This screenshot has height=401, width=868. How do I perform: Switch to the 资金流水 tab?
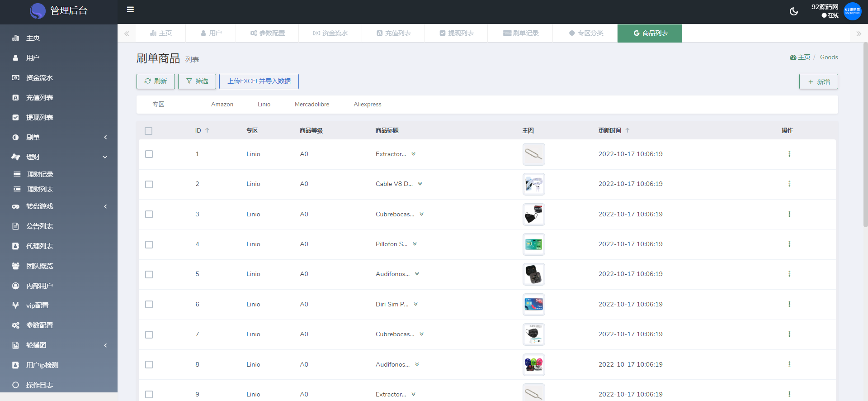(330, 33)
